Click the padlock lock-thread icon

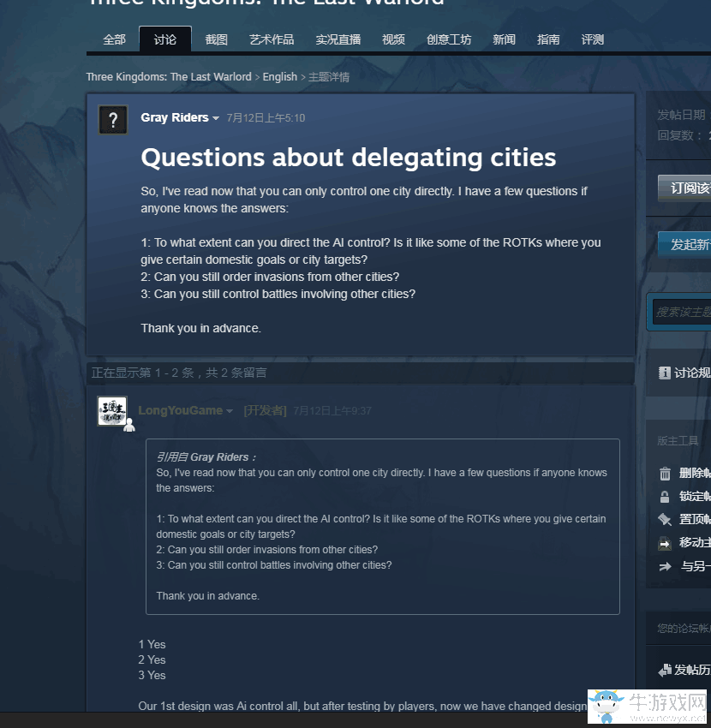[665, 497]
